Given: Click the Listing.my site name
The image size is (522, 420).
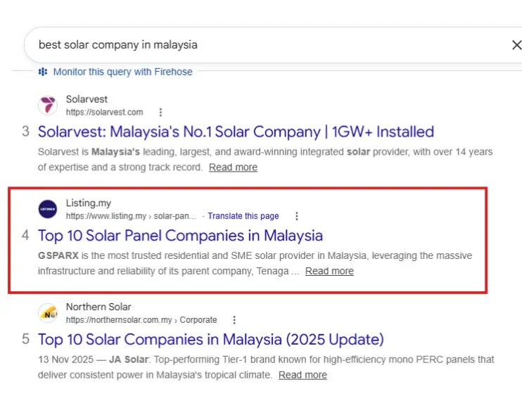Looking at the screenshot, I should point(89,203).
